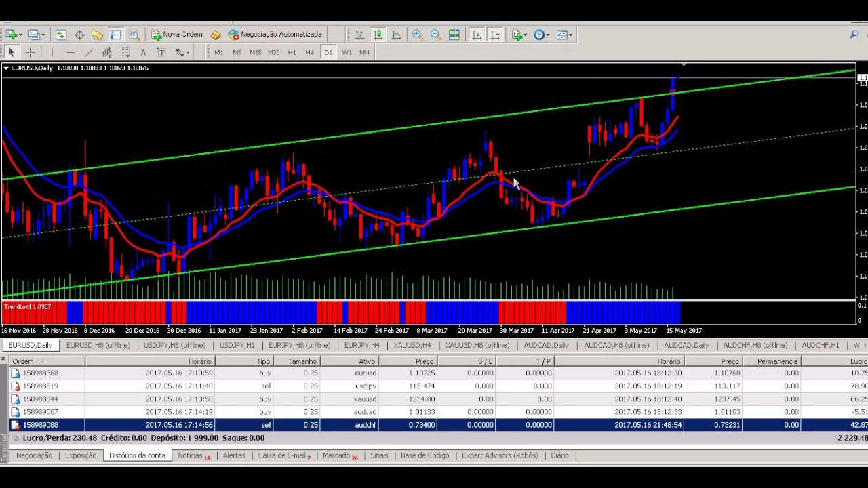Image resolution: width=868 pixels, height=488 pixels.
Task: Toggle the chart auto scroll icon
Action: pyautogui.click(x=477, y=35)
